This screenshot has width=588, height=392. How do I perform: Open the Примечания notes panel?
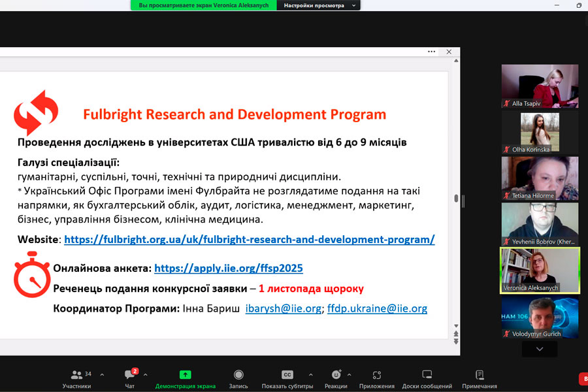pyautogui.click(x=480, y=378)
